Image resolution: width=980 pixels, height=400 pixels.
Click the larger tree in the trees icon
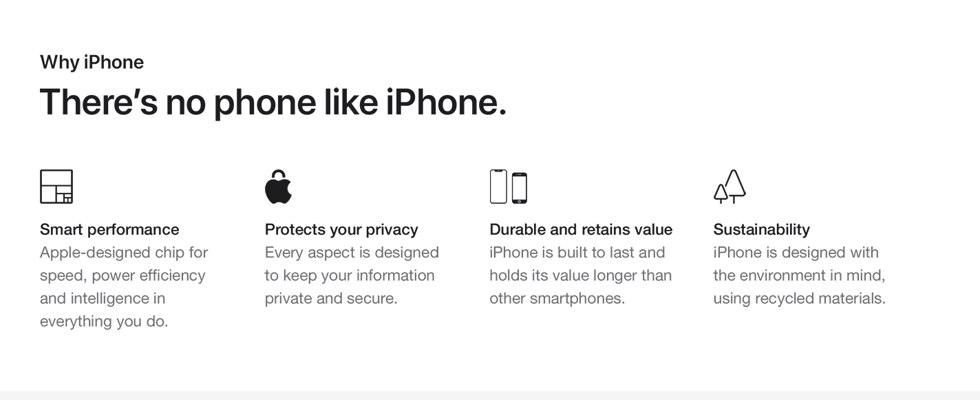tap(735, 187)
